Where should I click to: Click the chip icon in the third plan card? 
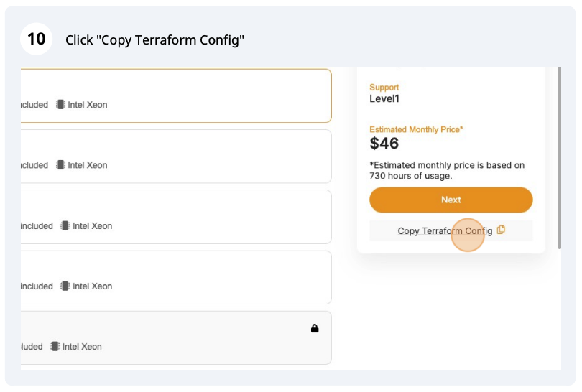(65, 225)
